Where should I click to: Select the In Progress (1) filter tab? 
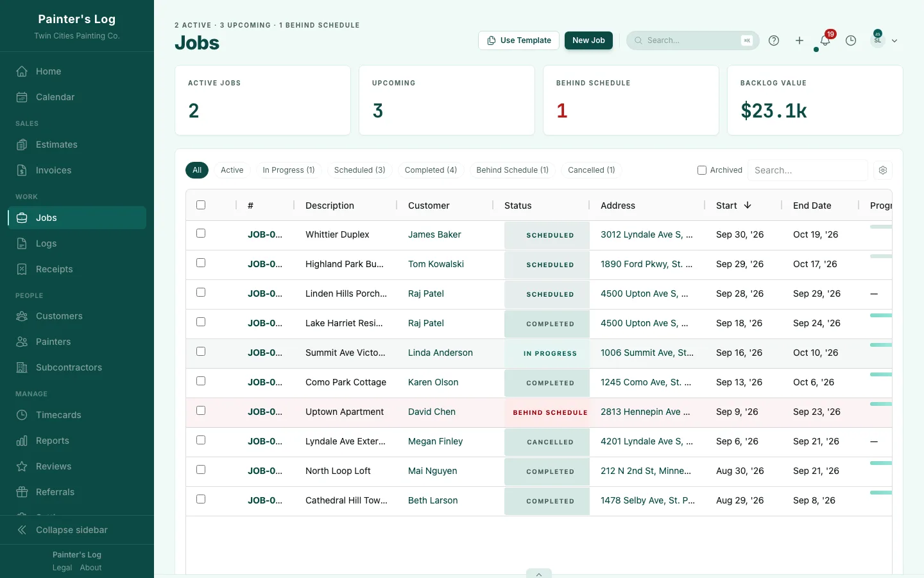(x=289, y=170)
